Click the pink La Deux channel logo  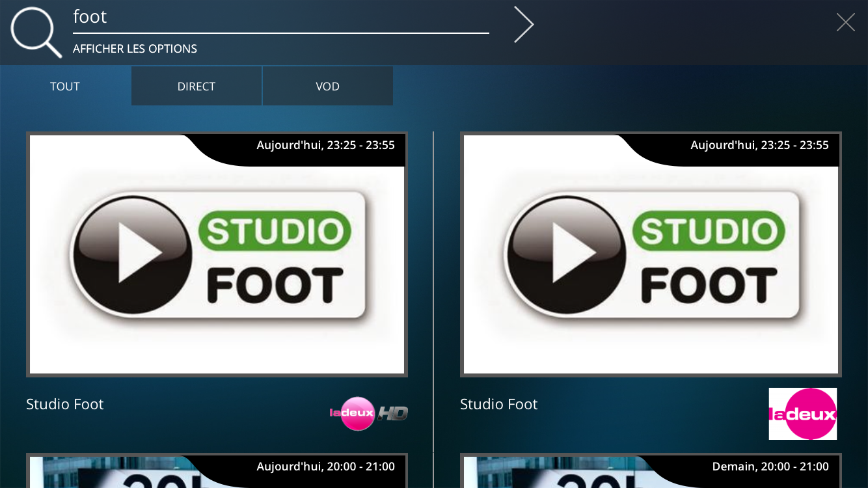coord(803,414)
